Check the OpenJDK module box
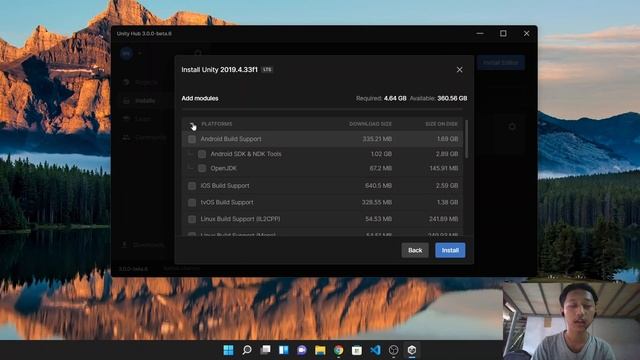 [202, 168]
